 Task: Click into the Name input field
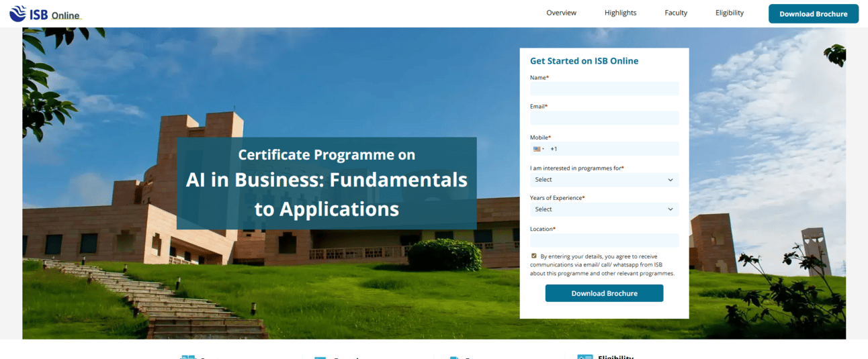(x=605, y=89)
